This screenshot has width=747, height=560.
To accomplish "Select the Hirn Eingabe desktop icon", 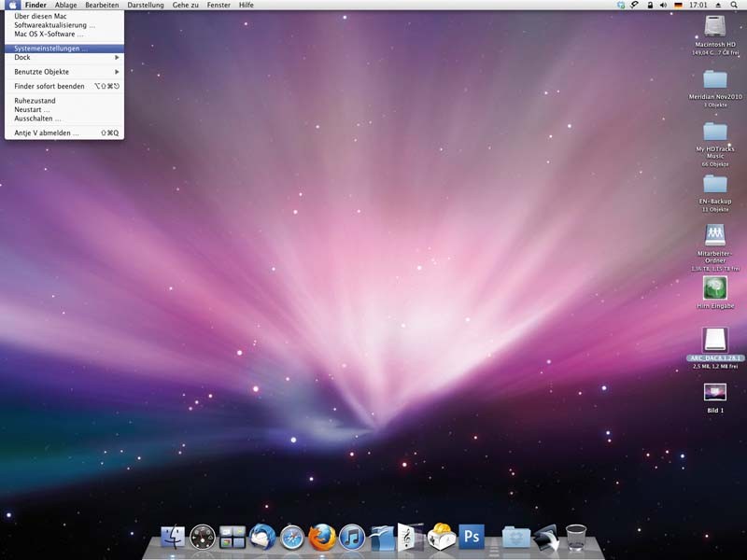I will (715, 287).
